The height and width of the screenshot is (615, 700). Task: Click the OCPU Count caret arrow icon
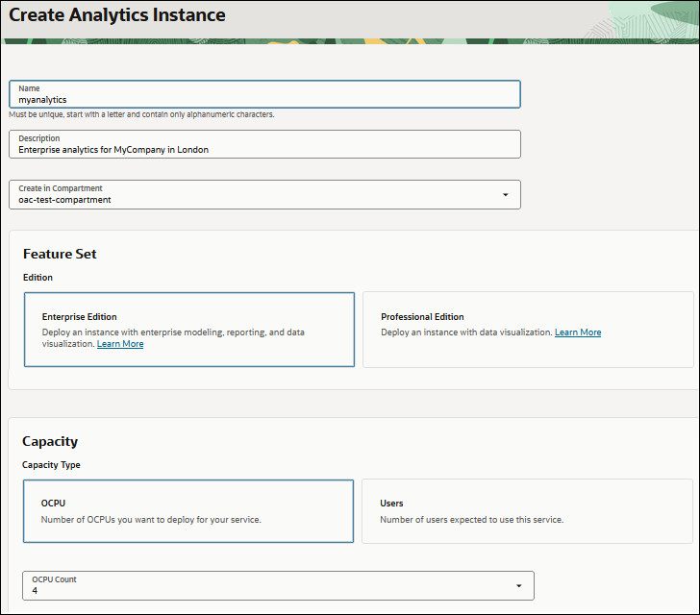click(x=519, y=586)
